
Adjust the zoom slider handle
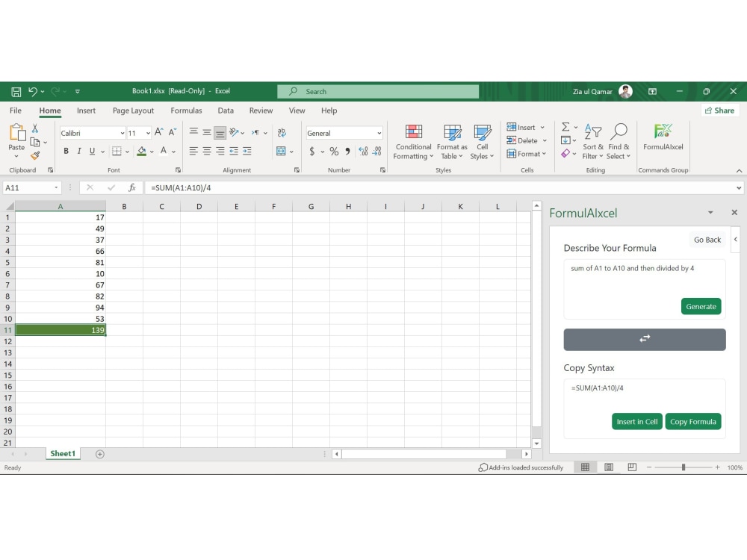click(684, 467)
